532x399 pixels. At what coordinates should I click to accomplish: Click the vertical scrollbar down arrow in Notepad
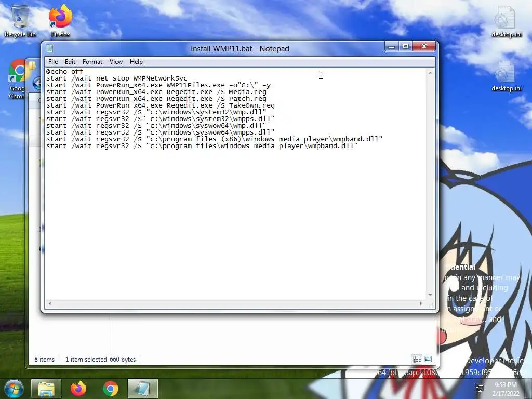click(x=430, y=295)
